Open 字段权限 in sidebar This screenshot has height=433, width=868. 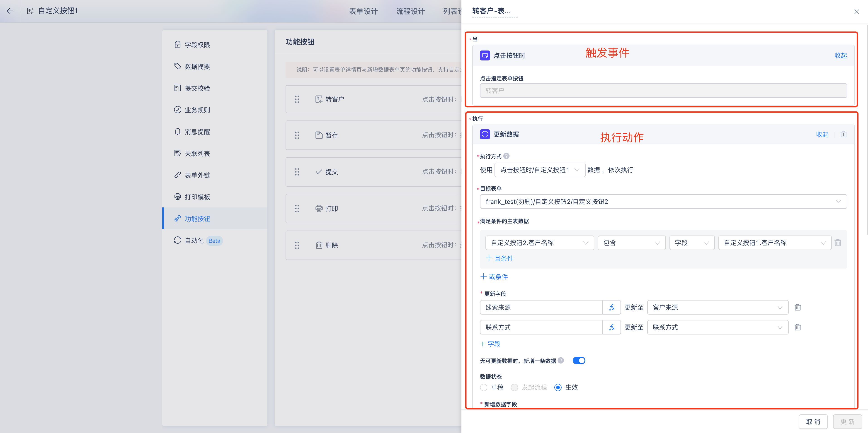215,44
